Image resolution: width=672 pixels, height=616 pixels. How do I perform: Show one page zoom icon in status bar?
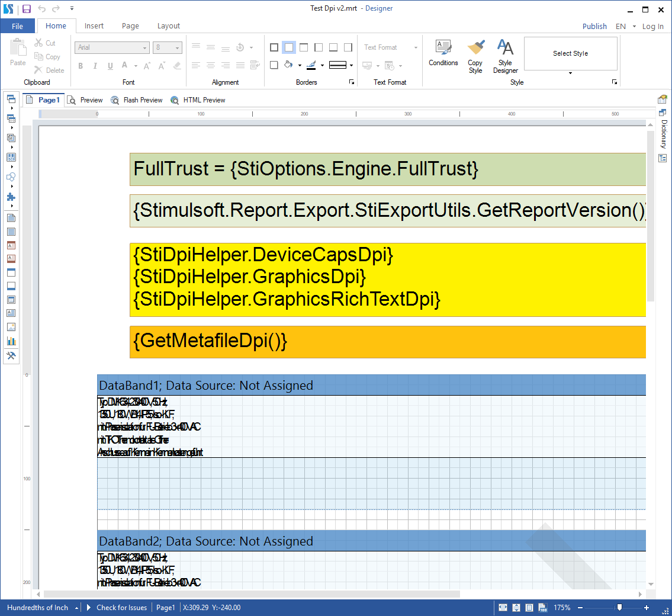(529, 608)
